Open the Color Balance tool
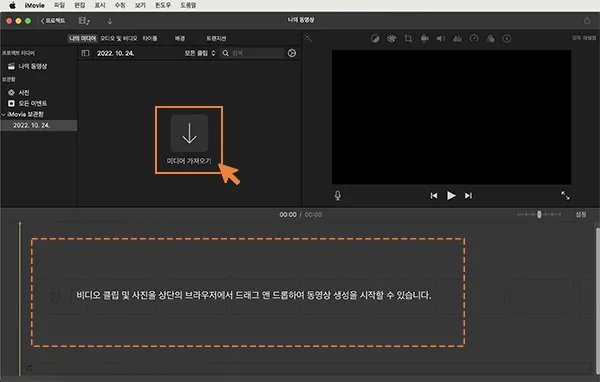Screen dimensions: 600x382 click(x=375, y=39)
